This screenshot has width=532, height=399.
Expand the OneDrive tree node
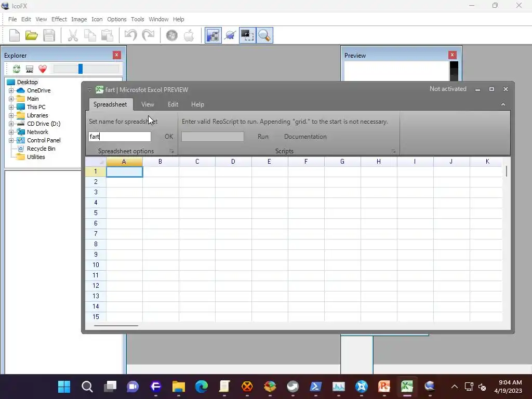[11, 90]
